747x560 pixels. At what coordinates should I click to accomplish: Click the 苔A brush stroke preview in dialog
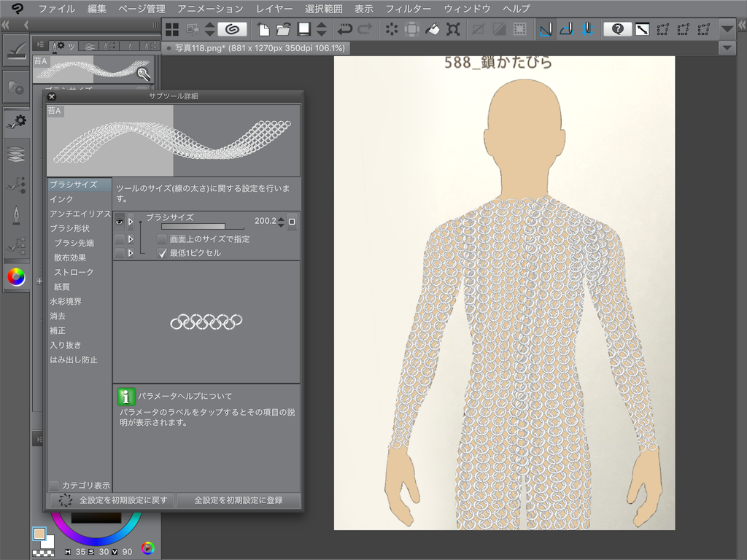pos(174,141)
